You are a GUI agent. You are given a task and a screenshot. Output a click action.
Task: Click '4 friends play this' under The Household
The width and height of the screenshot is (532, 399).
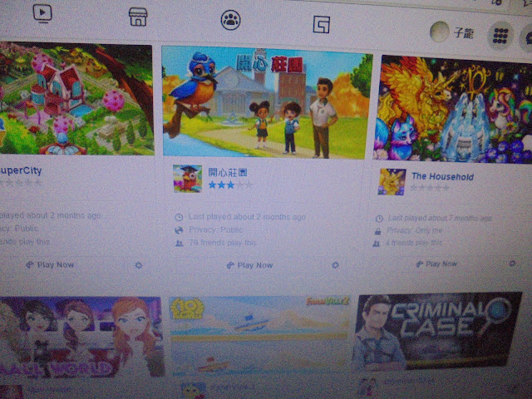point(414,243)
